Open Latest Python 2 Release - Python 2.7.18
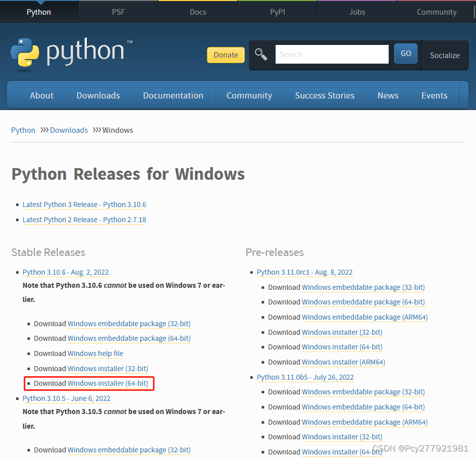The height and width of the screenshot is (458, 476). pyautogui.click(x=84, y=220)
